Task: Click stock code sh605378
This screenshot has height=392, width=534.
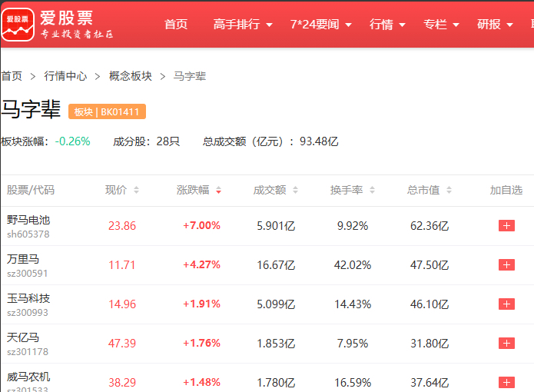Action: click(28, 234)
